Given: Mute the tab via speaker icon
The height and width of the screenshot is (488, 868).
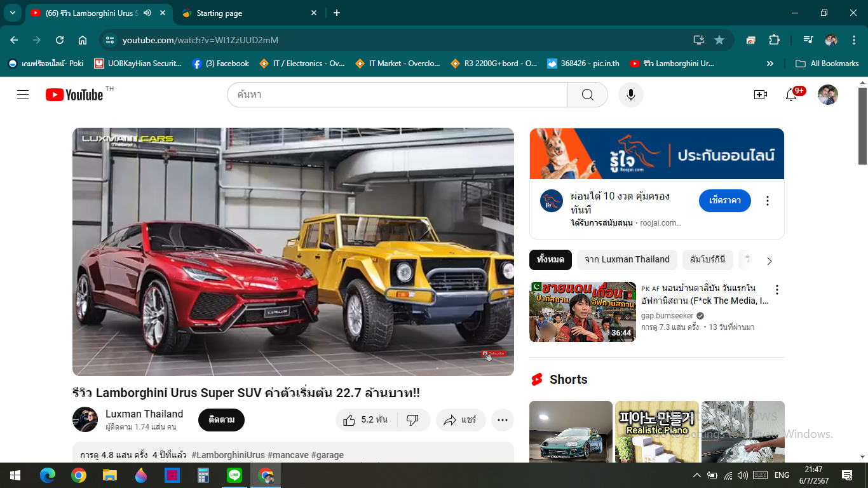Looking at the screenshot, I should [x=147, y=13].
